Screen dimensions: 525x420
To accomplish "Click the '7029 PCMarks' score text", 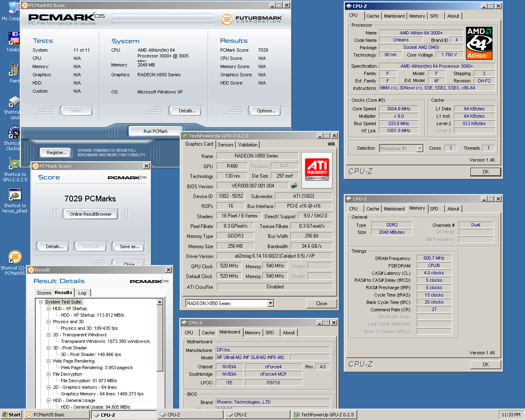I will point(90,199).
